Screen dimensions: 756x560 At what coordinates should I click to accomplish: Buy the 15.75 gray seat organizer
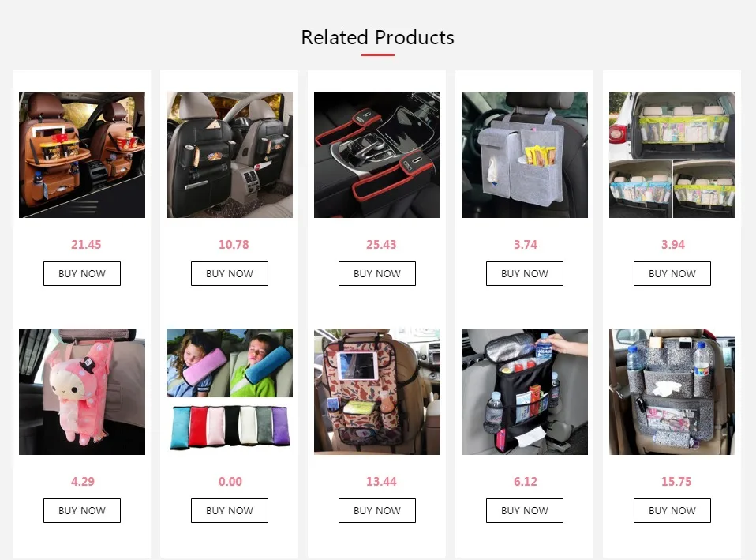click(x=672, y=511)
